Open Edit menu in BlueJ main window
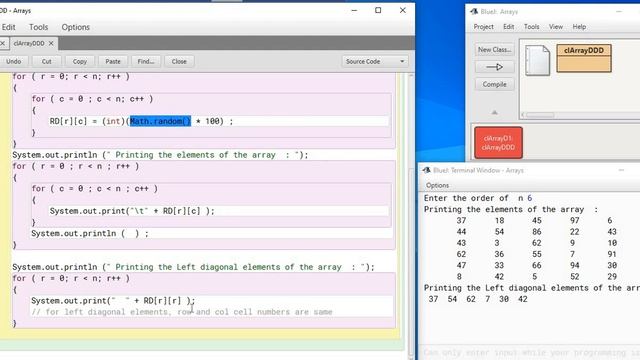This screenshot has height=360, width=640. click(509, 27)
